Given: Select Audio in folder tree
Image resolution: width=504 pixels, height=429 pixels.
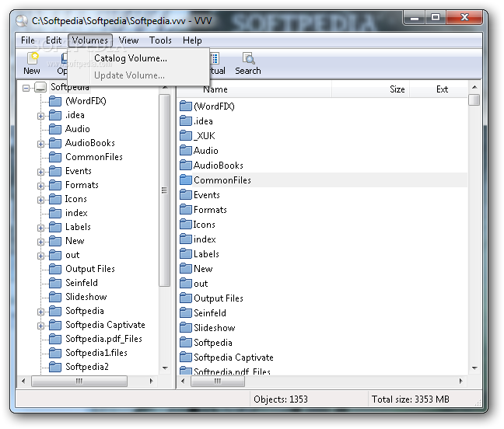Looking at the screenshot, I should pyautogui.click(x=78, y=129).
